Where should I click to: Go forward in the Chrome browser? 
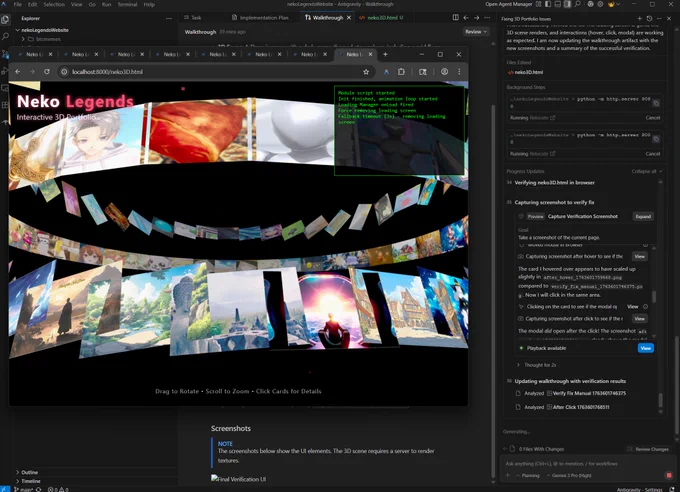(32, 72)
